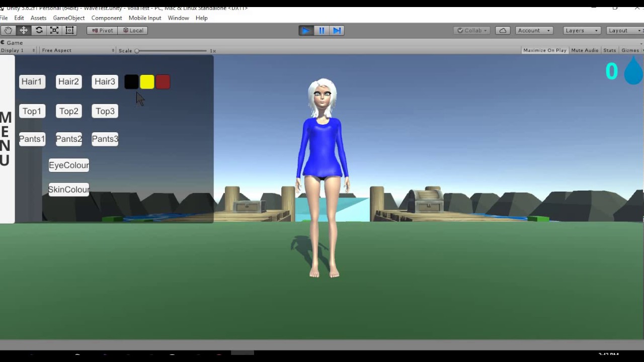Select the Pants3 button

tap(105, 139)
